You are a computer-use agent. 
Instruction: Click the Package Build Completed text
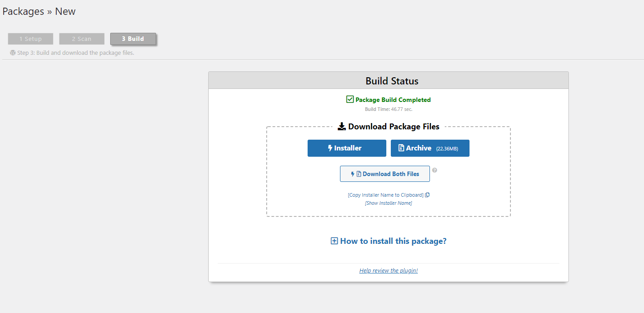(393, 100)
